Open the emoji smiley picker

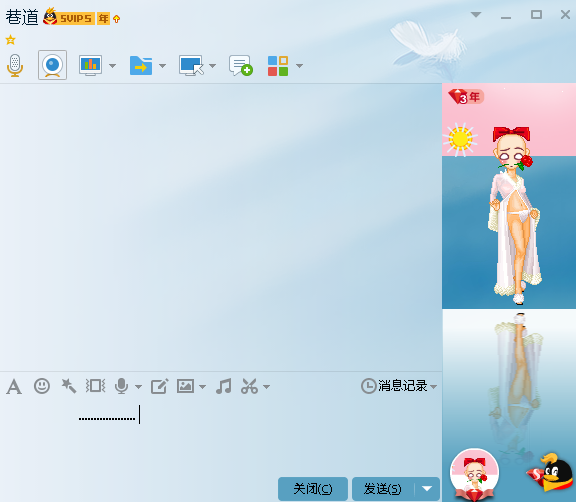(42, 386)
